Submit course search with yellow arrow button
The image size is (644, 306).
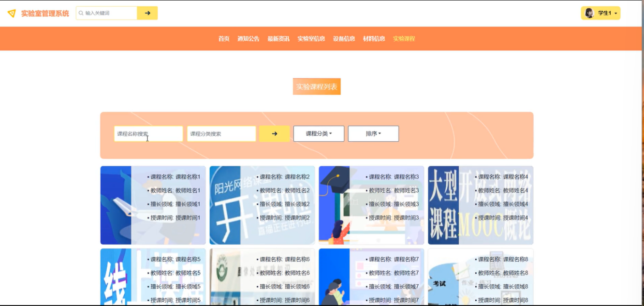274,133
